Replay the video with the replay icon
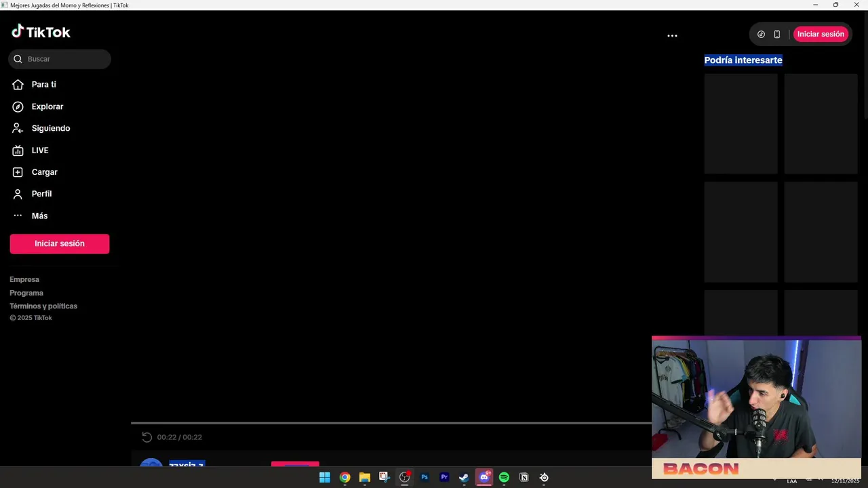Screen dimensions: 868x488 [146, 437]
